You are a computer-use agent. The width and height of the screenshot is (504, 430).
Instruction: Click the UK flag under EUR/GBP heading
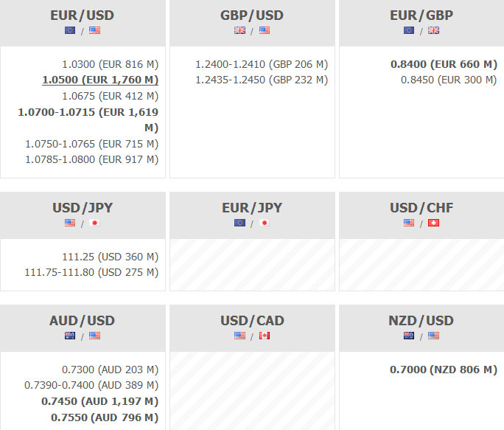pyautogui.click(x=433, y=30)
